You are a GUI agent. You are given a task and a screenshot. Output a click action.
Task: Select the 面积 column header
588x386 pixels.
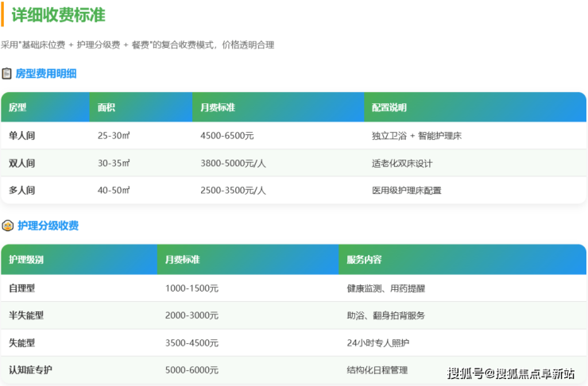106,107
